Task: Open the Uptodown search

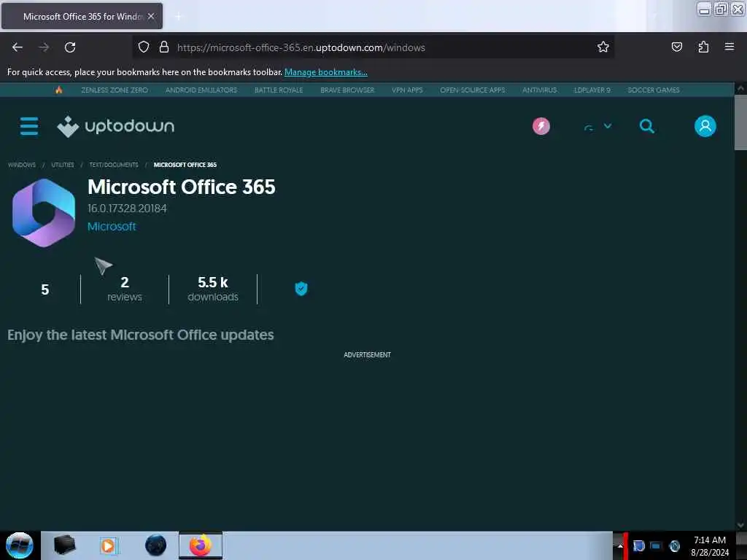Action: (x=646, y=126)
